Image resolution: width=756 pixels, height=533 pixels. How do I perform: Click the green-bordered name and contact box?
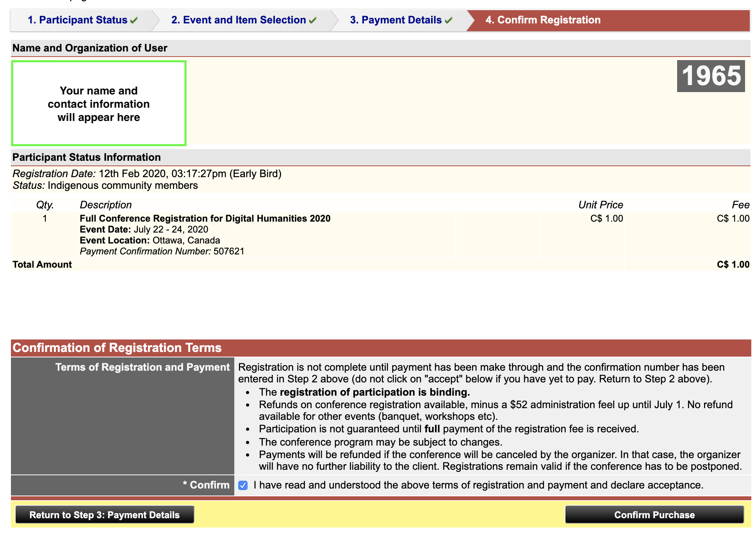point(99,103)
